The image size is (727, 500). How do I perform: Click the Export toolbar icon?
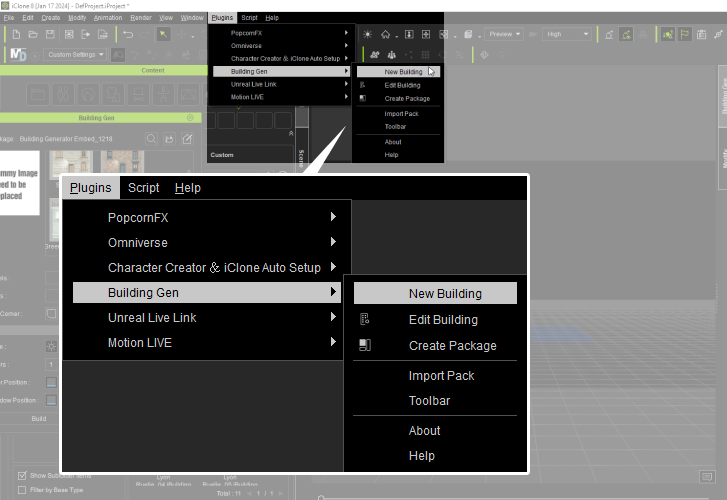[86, 34]
